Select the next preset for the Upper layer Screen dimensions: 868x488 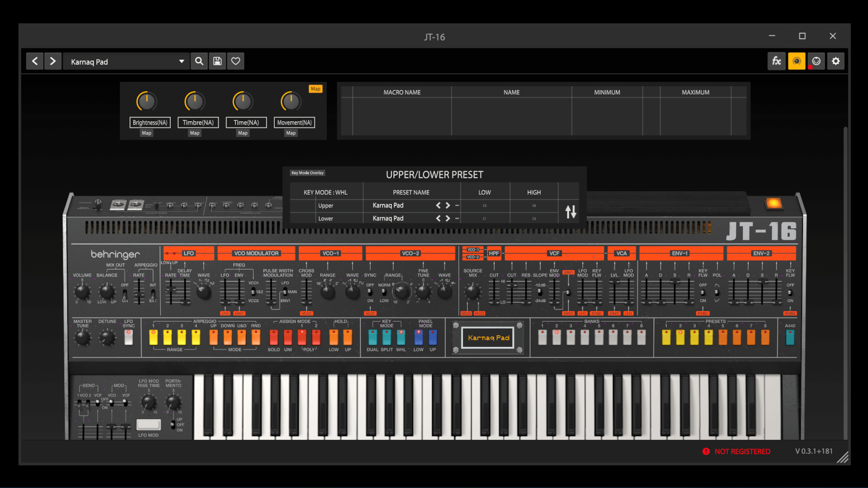(448, 205)
